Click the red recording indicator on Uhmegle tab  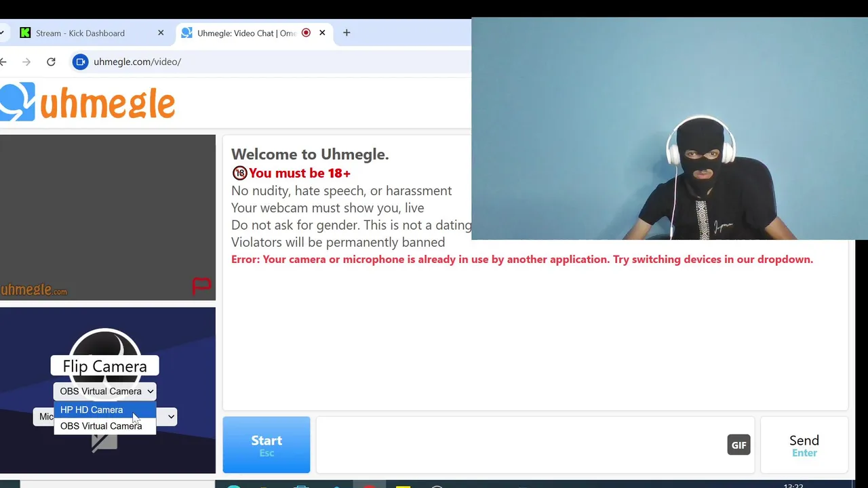[306, 33]
